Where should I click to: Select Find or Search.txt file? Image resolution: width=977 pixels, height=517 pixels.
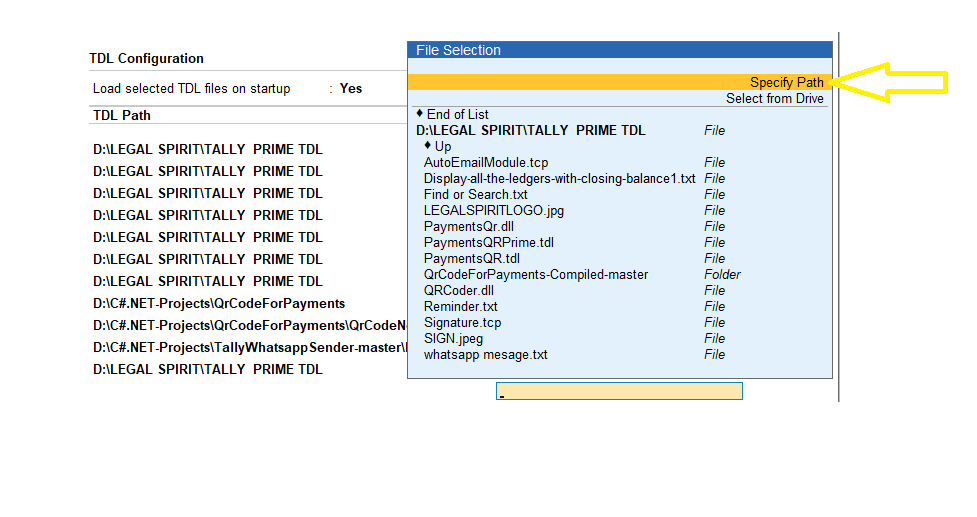(475, 194)
